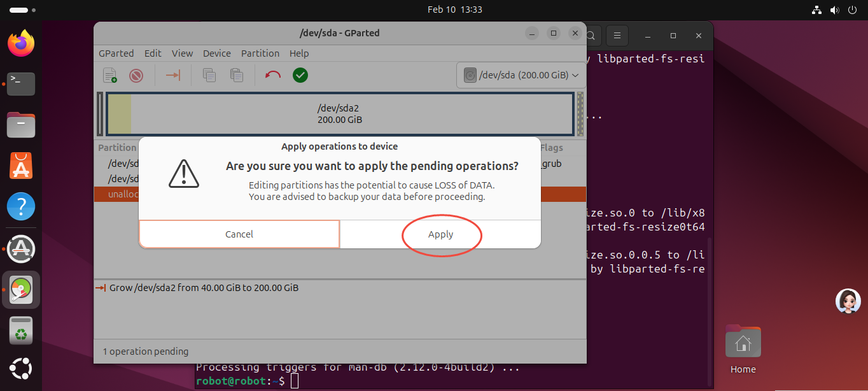
Task: Close the GParted window
Action: click(575, 33)
